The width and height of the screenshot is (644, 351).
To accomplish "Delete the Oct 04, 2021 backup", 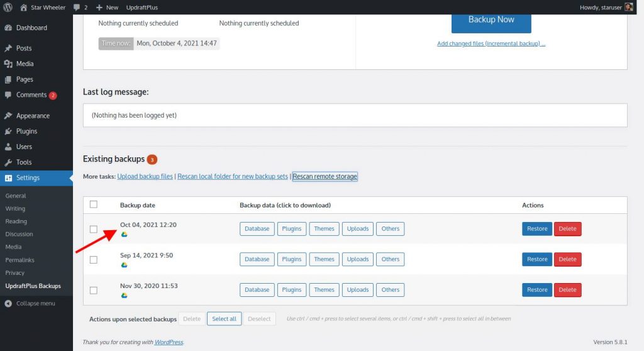I will point(568,229).
